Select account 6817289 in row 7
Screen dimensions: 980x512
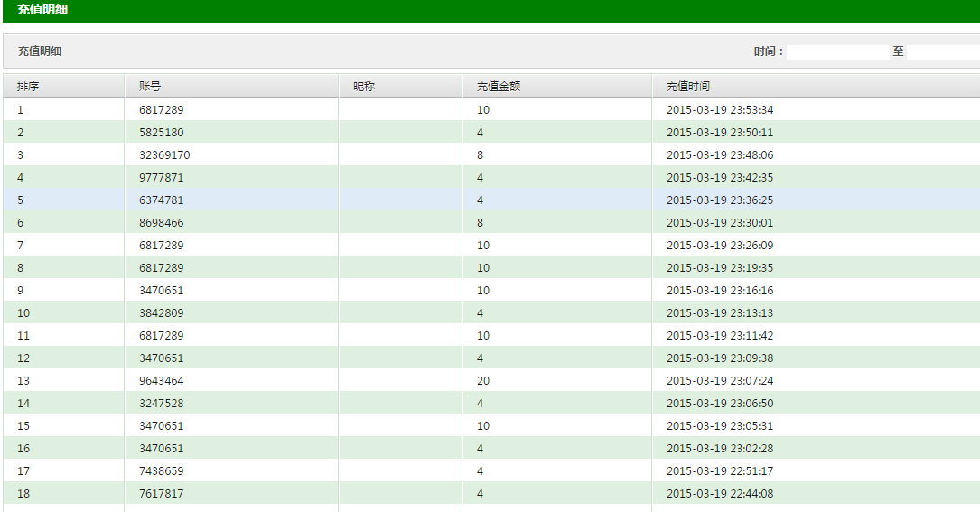(162, 245)
